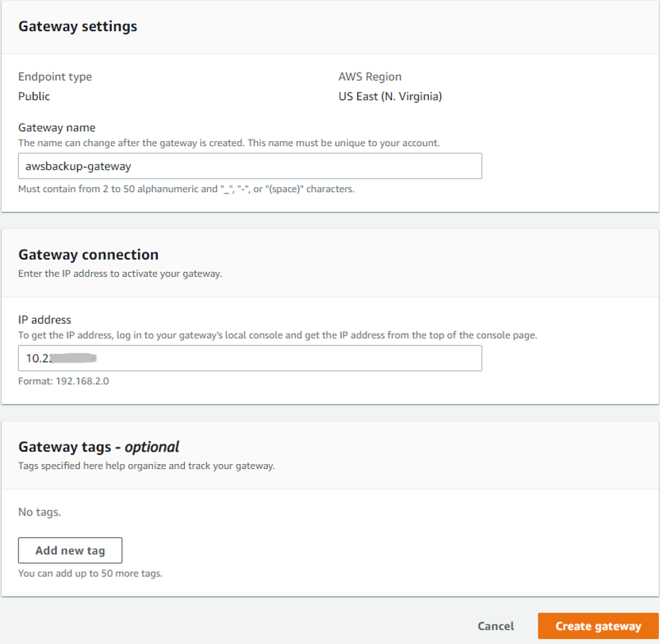Image resolution: width=661 pixels, height=644 pixels.
Task: Click the Gateway name field label
Action: (x=56, y=127)
